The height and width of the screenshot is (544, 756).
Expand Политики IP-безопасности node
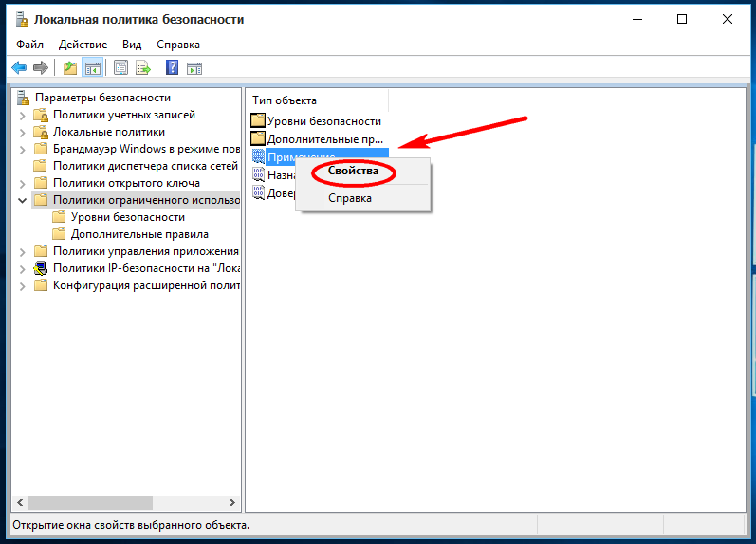point(22,269)
